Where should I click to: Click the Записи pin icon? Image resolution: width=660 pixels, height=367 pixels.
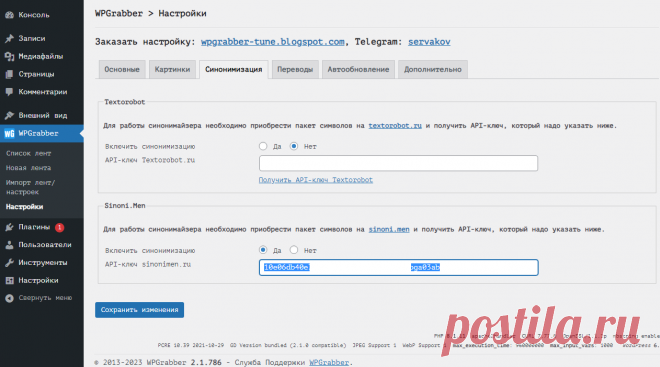9,39
